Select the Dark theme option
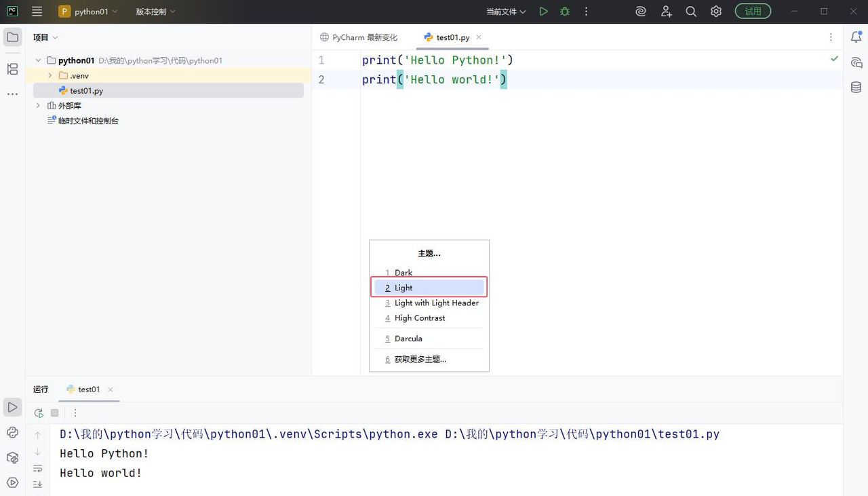Screen dimensions: 868x496 point(403,273)
